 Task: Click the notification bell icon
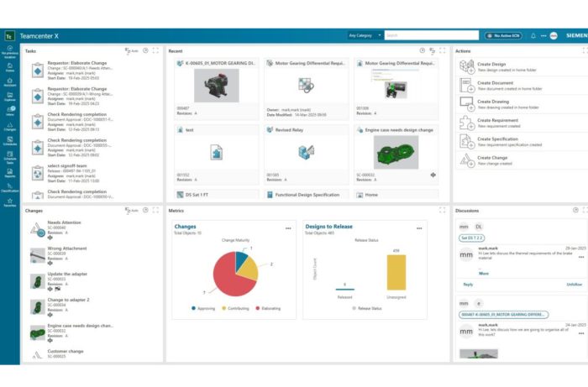pyautogui.click(x=533, y=35)
